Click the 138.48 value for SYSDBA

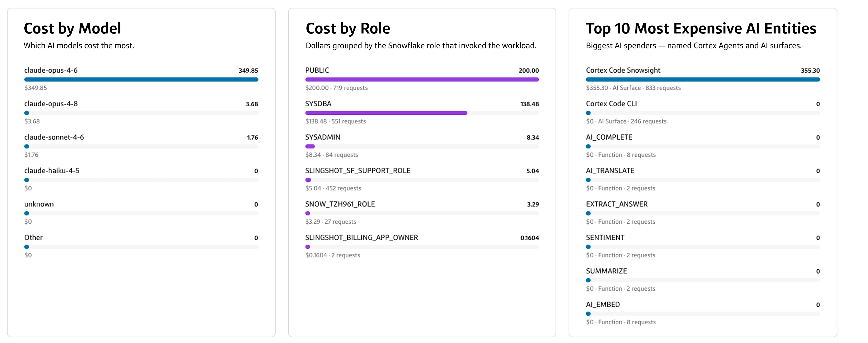[529, 104]
